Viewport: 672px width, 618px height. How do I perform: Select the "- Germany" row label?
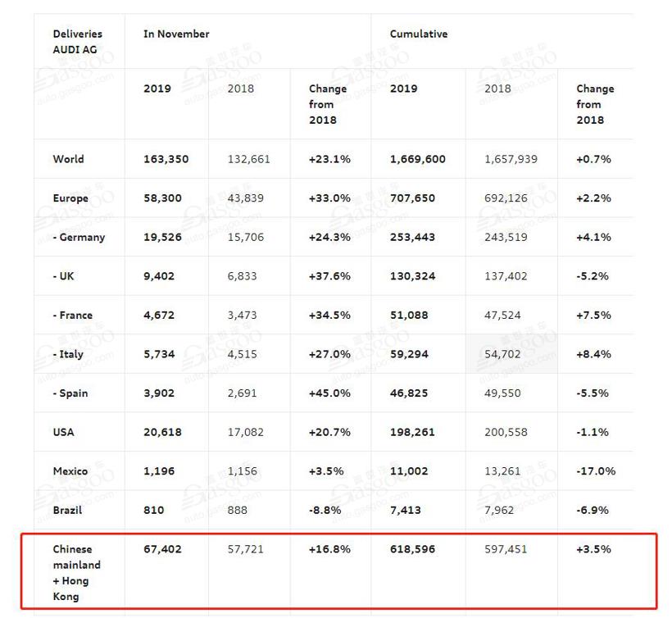point(79,238)
